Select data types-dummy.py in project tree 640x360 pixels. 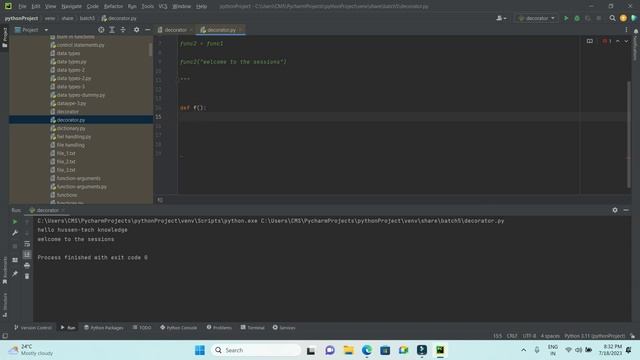[81, 95]
